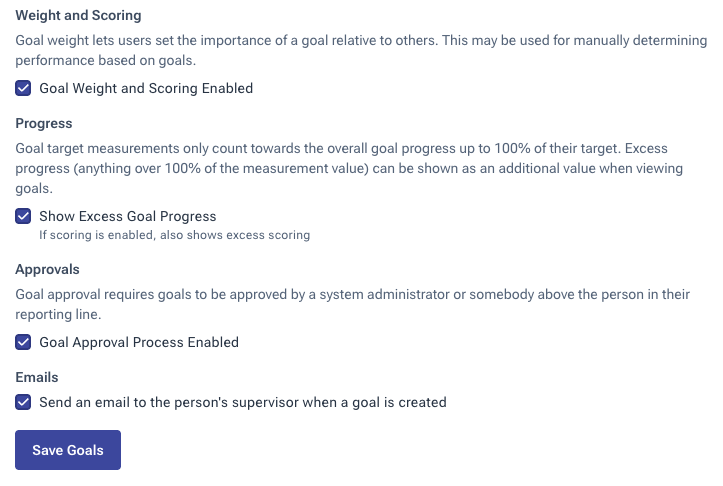This screenshot has height=486, width=723.
Task: Click the 'Goal Approval Process Enabled' label text
Action: point(139,342)
